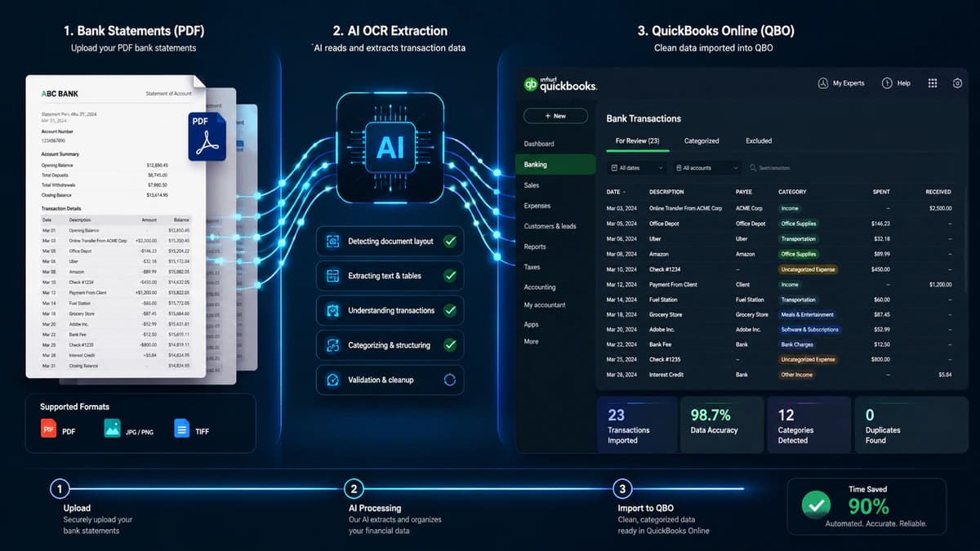This screenshot has width=980, height=551.
Task: Click the Validation & cleanup icon
Action: [332, 380]
